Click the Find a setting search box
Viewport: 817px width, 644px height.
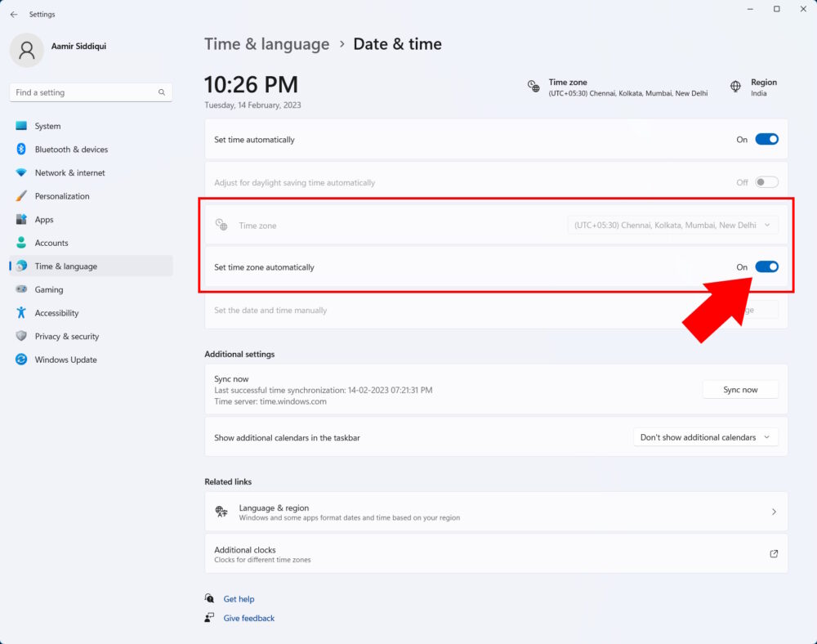click(92, 92)
